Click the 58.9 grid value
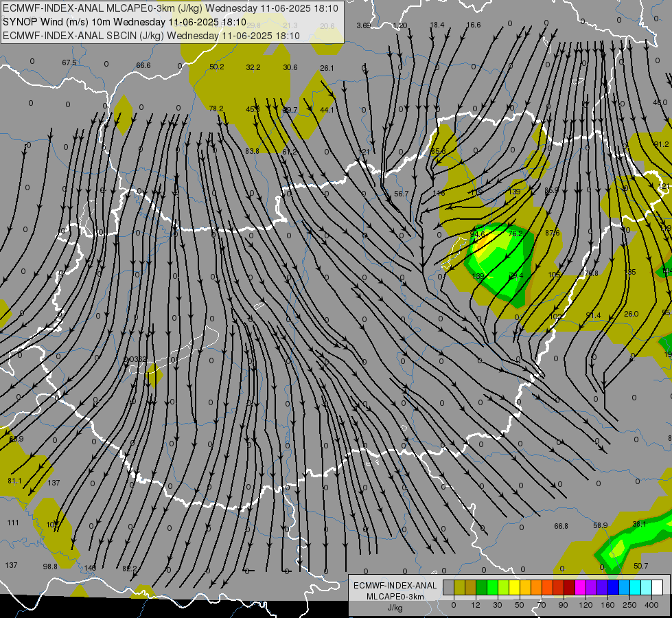The width and height of the screenshot is (672, 618). coord(601,525)
